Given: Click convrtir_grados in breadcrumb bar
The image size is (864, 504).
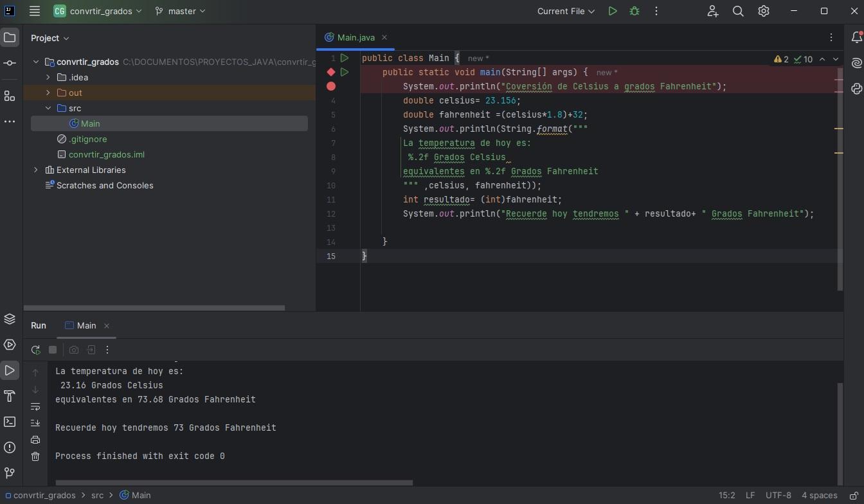Looking at the screenshot, I should click(x=40, y=495).
